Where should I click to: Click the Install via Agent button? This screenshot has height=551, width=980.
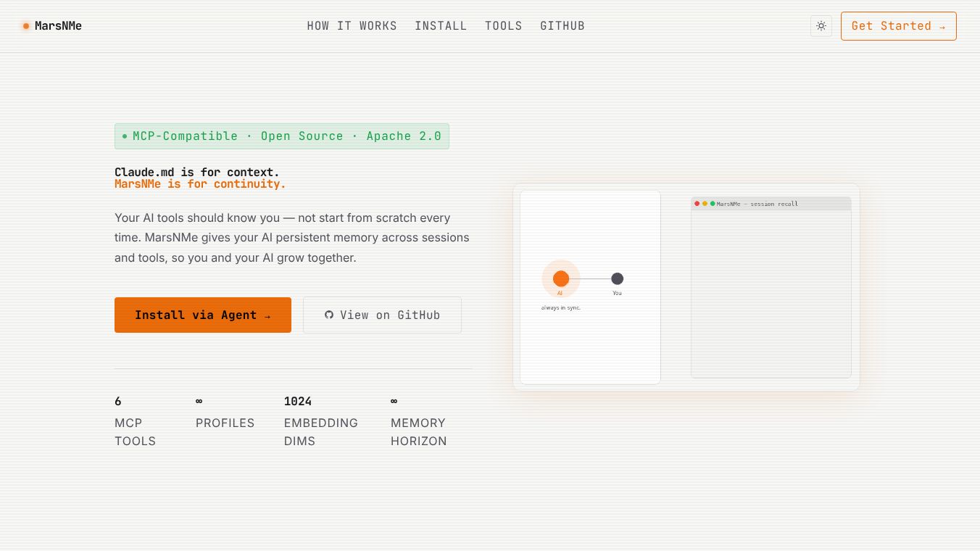pos(203,315)
